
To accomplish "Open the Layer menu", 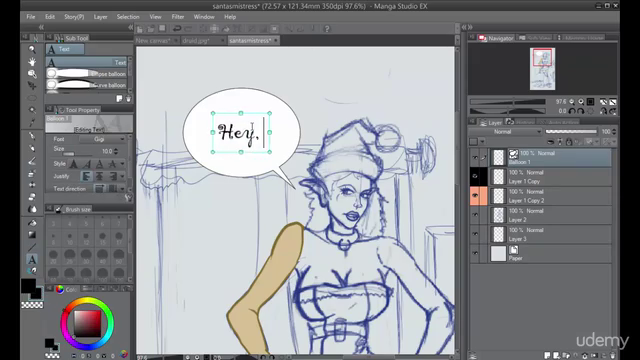I will pyautogui.click(x=100, y=17).
